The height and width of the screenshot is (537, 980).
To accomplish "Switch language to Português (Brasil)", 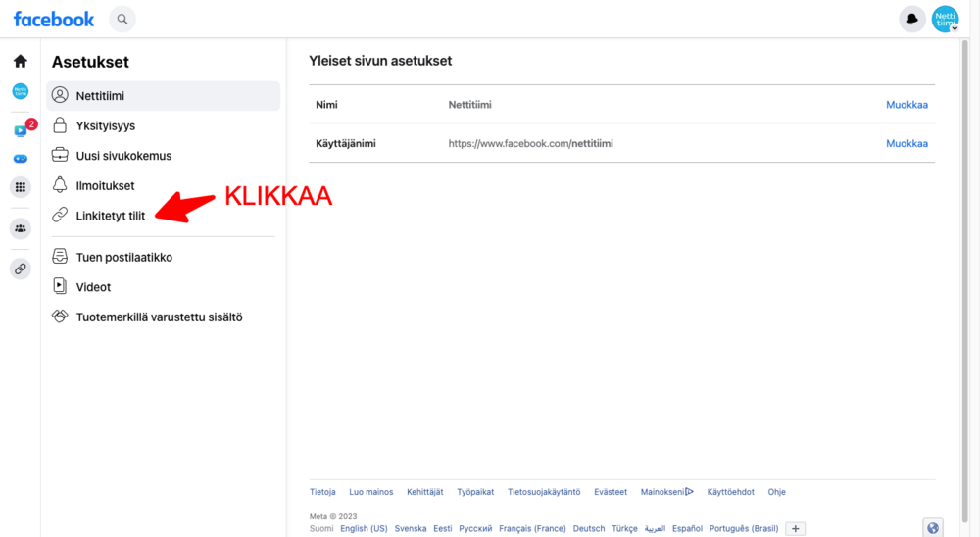I will [744, 529].
